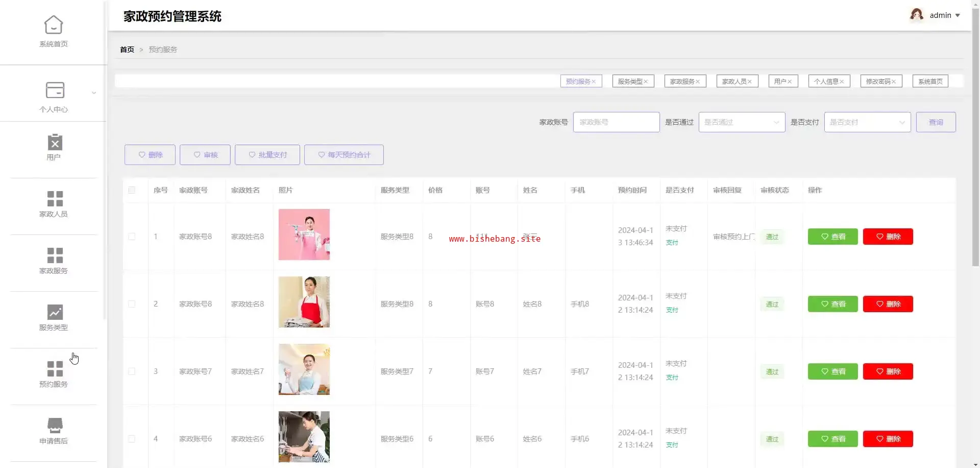Viewport: 980px width, 468px height.
Task: Open the 申请售后 shop icon
Action: (x=55, y=425)
